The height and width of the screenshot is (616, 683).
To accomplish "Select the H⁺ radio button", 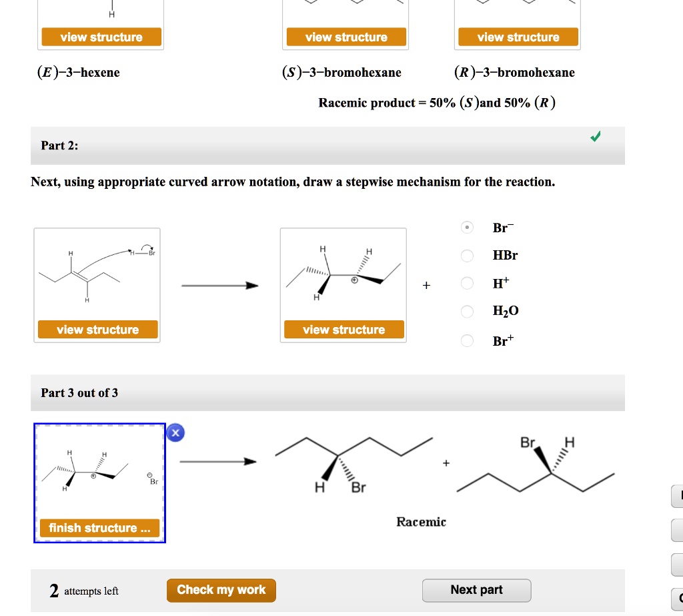I will [467, 283].
